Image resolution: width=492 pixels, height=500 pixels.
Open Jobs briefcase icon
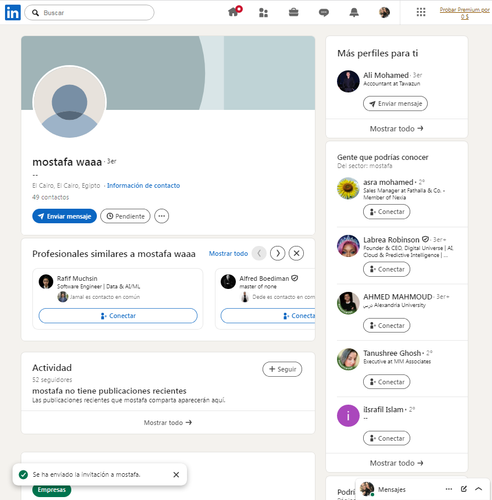point(293,12)
